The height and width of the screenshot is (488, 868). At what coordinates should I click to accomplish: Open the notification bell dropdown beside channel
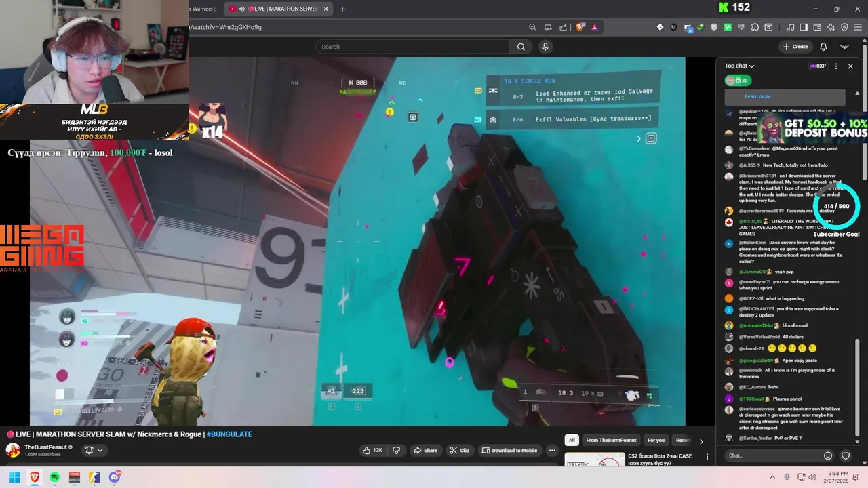click(x=94, y=450)
